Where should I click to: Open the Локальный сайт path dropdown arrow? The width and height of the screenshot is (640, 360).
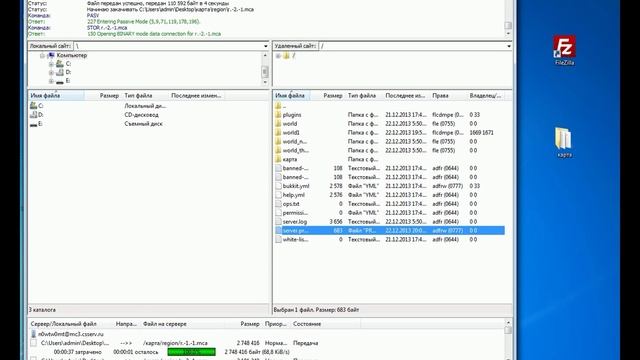[266, 46]
